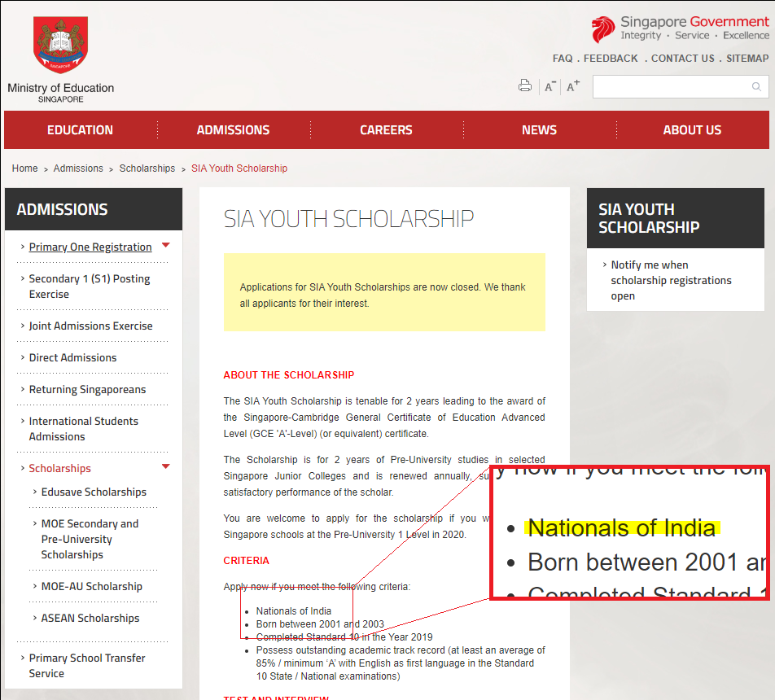Open the ABOUT US menu
This screenshot has width=775, height=700.
pyautogui.click(x=692, y=130)
